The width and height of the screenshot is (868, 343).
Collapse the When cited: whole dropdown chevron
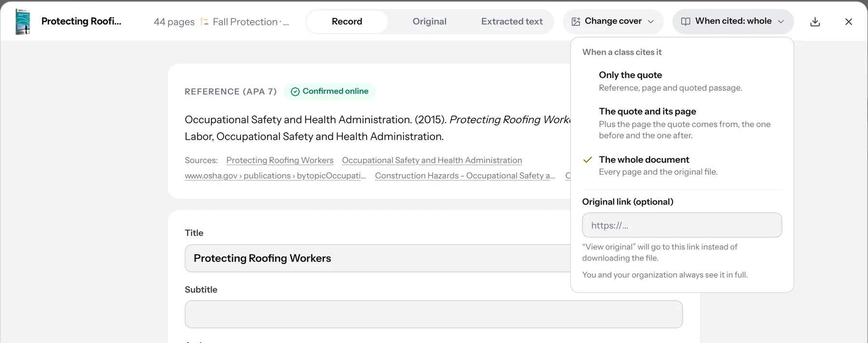[781, 22]
